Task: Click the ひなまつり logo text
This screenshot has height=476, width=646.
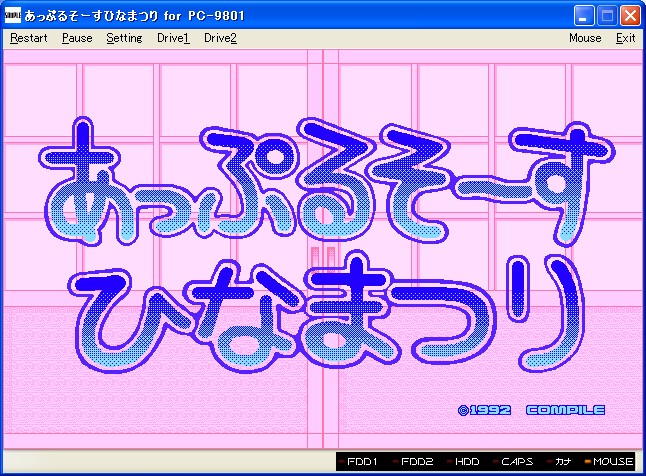Action: (x=327, y=313)
